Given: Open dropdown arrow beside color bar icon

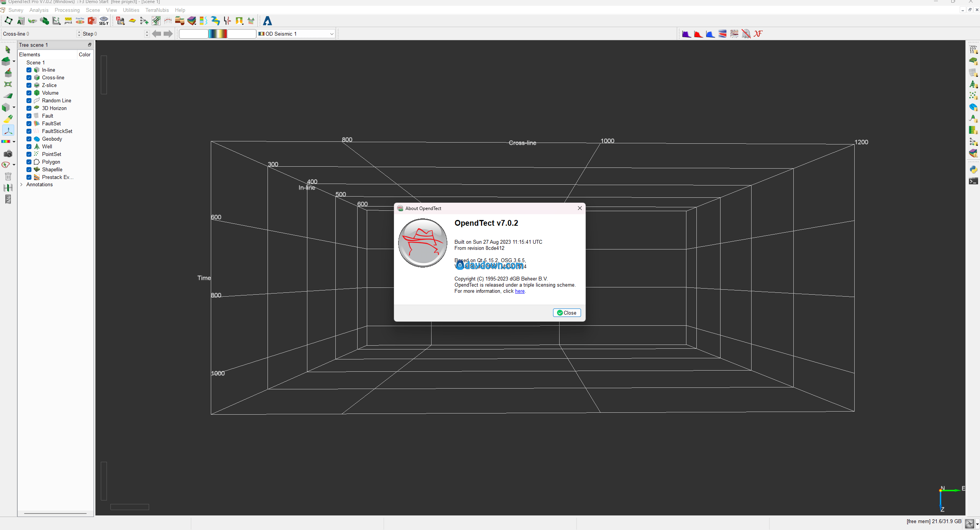Looking at the screenshot, I should pyautogui.click(x=14, y=142).
